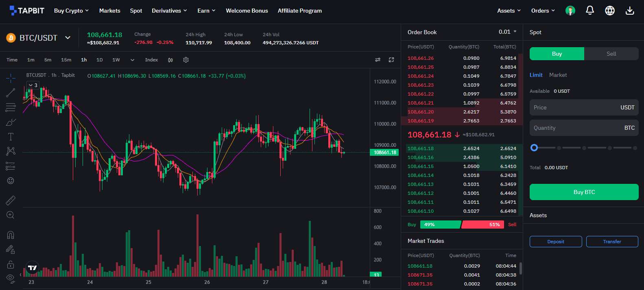Select the position forecasting tool

click(x=11, y=166)
